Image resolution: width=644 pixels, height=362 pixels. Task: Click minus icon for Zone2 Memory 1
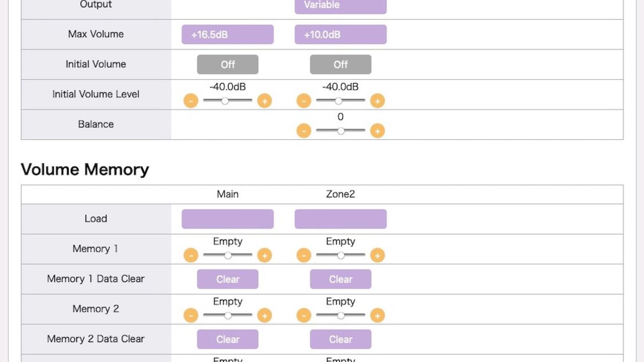point(304,255)
